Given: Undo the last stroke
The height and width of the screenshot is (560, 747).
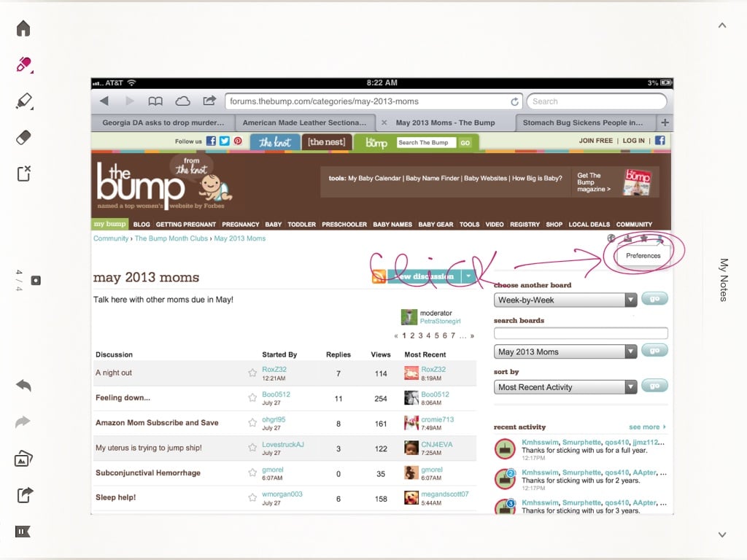Looking at the screenshot, I should click(23, 385).
